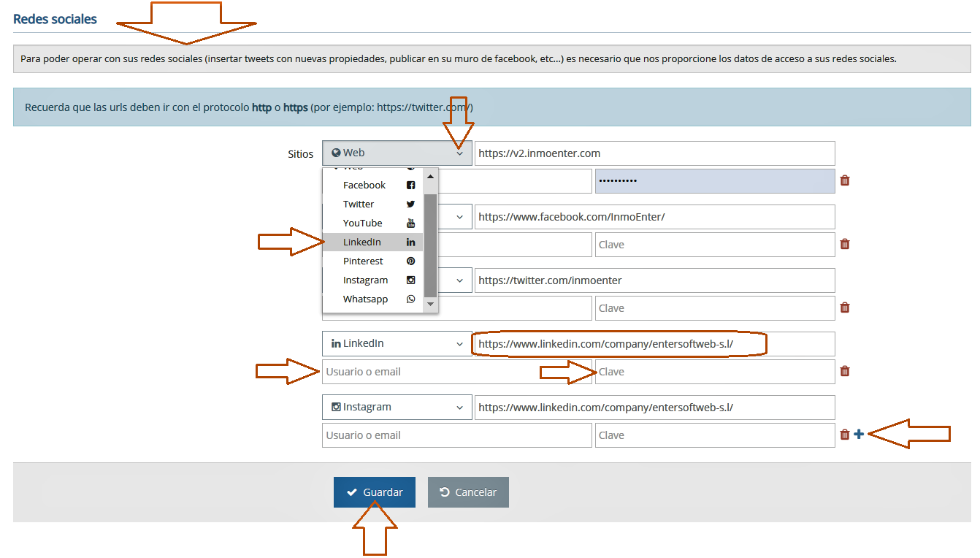Delete the Instagram site row
Image resolution: width=980 pixels, height=558 pixels.
click(x=845, y=435)
